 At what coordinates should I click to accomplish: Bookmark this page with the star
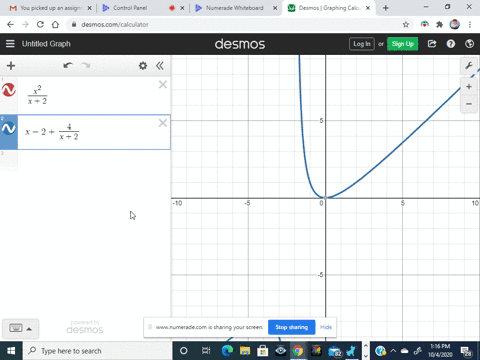point(406,25)
